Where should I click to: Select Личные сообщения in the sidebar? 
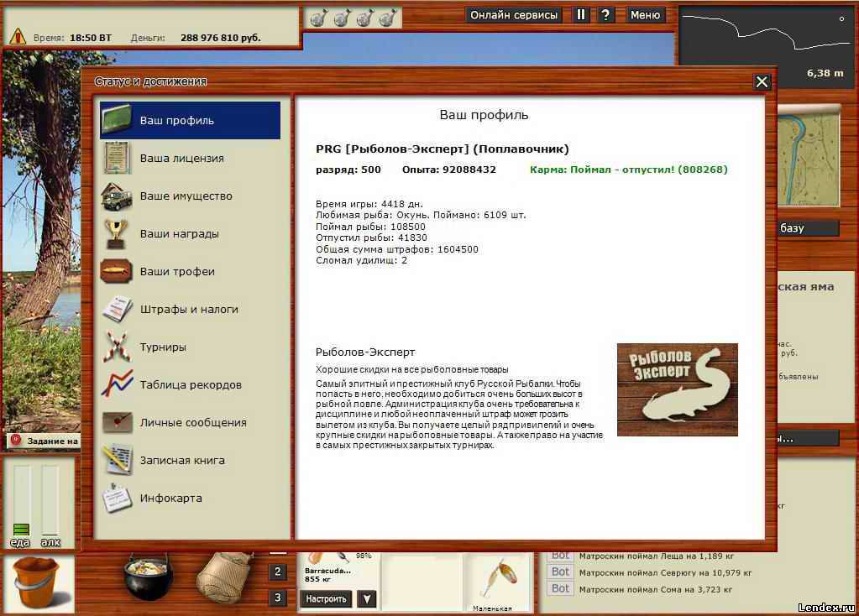tap(193, 422)
